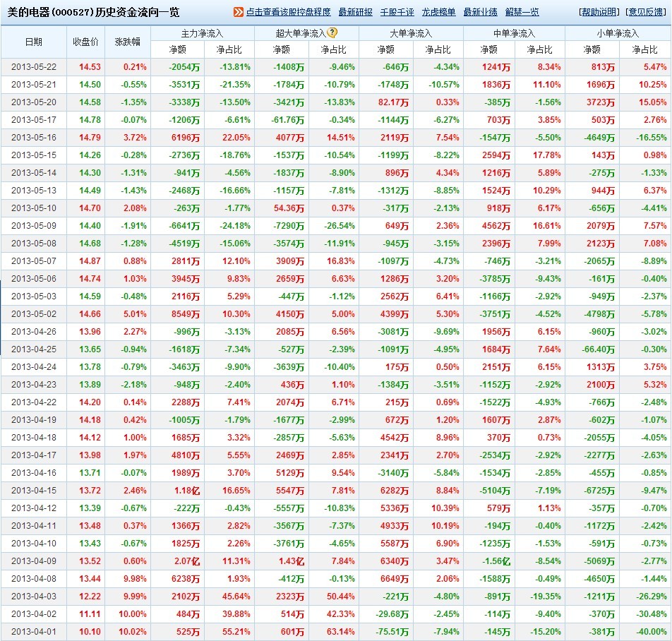Click the 55.21% ratio value
672x641 pixels.
236,632
